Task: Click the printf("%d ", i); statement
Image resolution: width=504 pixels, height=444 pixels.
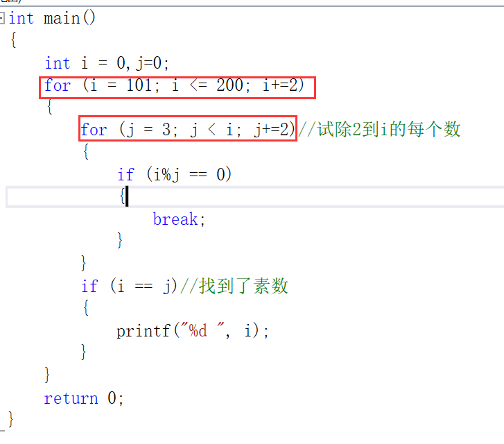Action: (192, 331)
